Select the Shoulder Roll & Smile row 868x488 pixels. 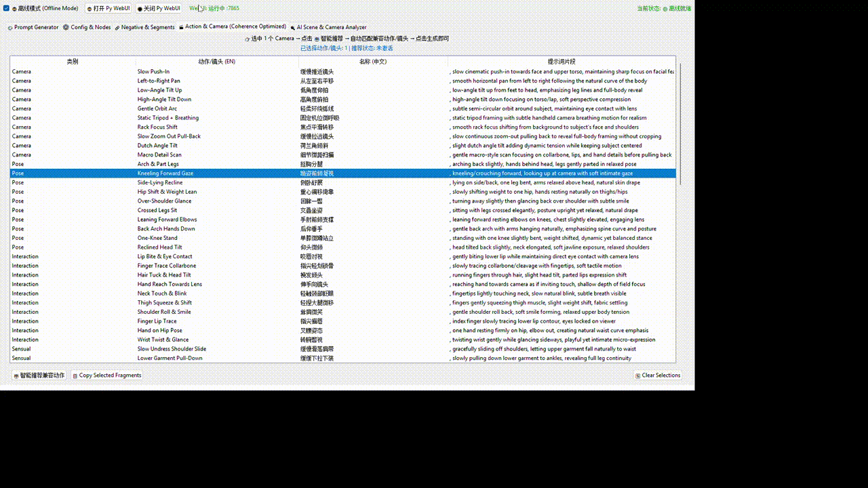pyautogui.click(x=343, y=312)
